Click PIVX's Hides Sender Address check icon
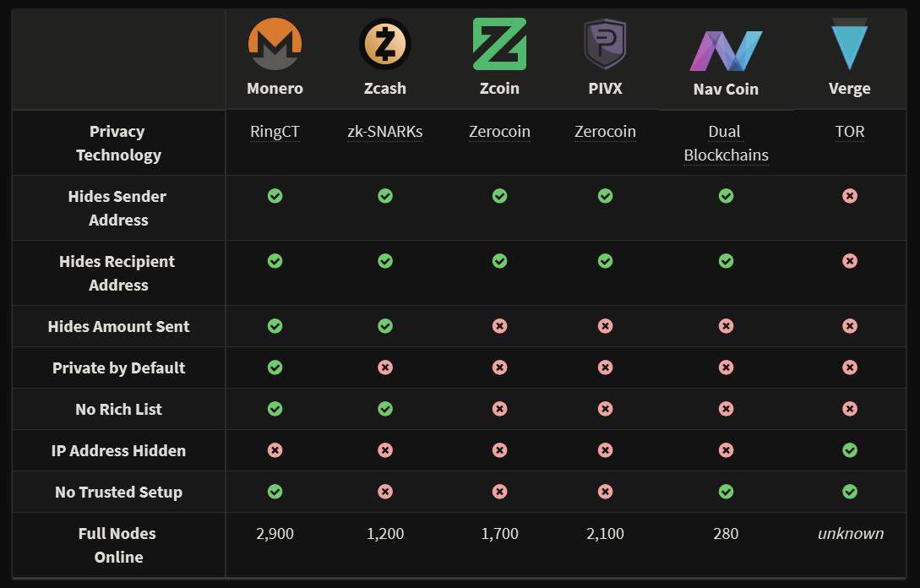The height and width of the screenshot is (588, 920). pos(605,196)
